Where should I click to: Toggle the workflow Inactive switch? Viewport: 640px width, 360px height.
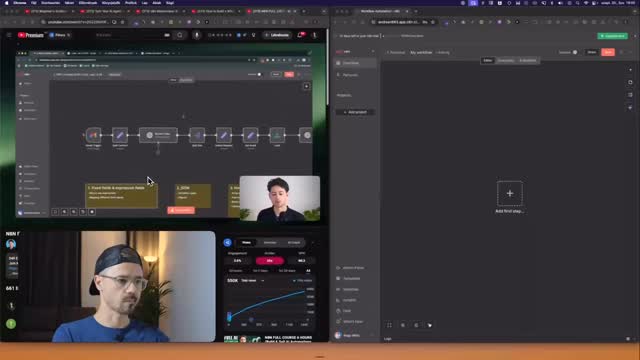click(x=575, y=52)
